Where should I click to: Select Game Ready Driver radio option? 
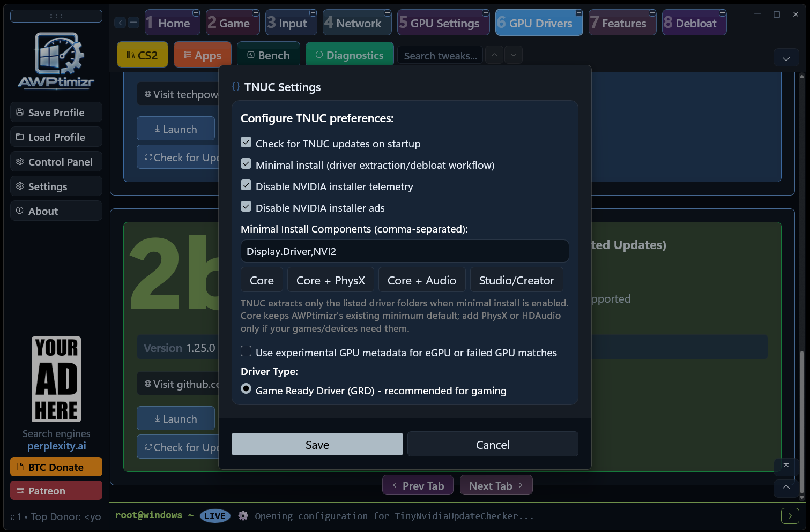tap(246, 389)
